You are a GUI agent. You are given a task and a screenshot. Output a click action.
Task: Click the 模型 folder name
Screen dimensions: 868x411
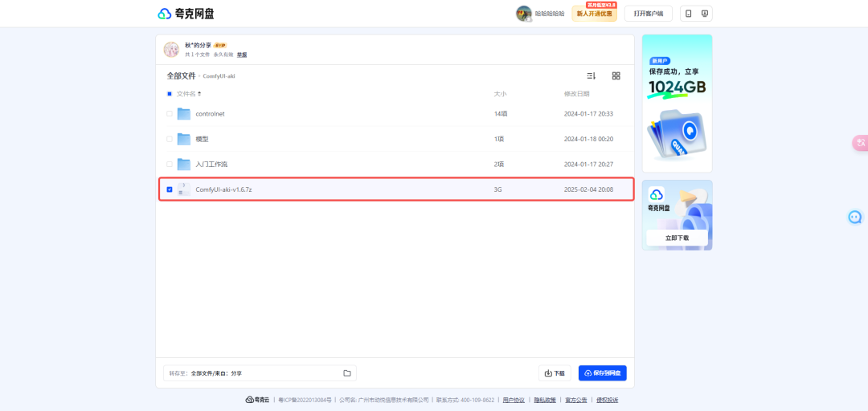point(202,140)
